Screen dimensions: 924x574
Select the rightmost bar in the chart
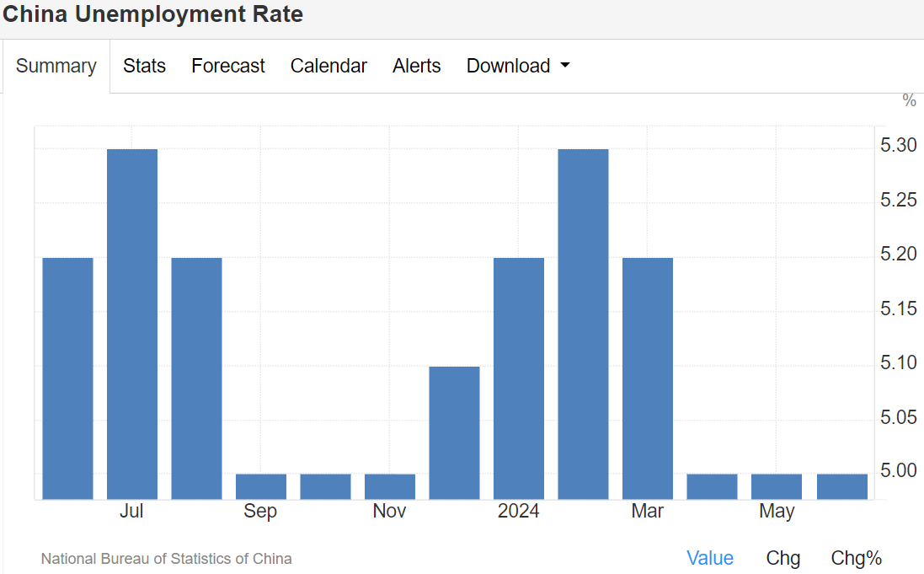pyautogui.click(x=841, y=486)
